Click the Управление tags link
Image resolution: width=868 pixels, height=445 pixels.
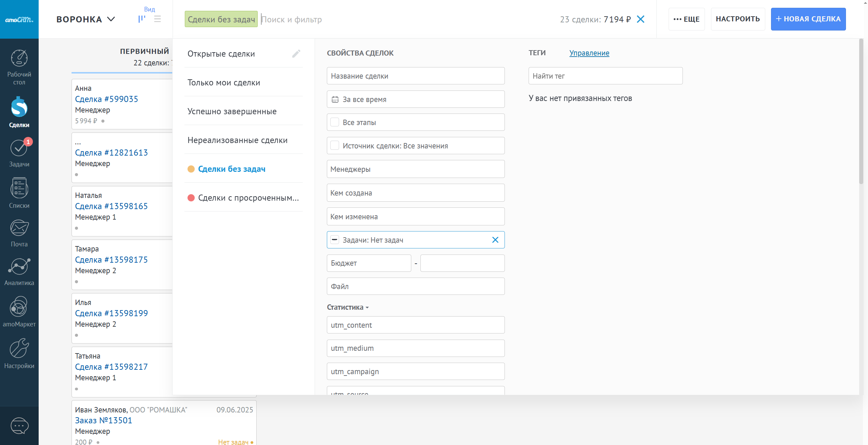[x=589, y=53]
